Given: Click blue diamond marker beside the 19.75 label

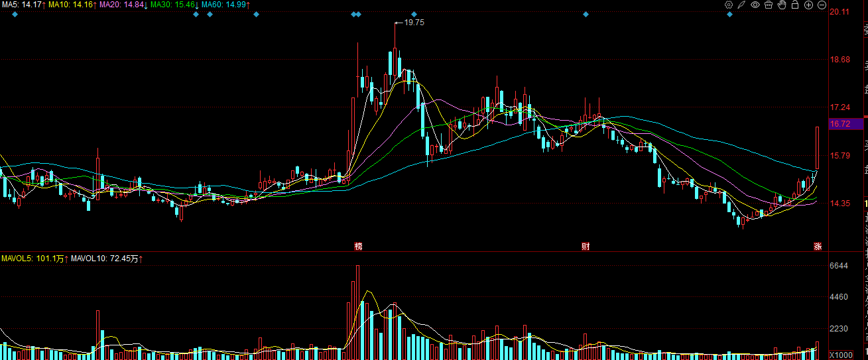Looking at the screenshot, I should tap(414, 15).
